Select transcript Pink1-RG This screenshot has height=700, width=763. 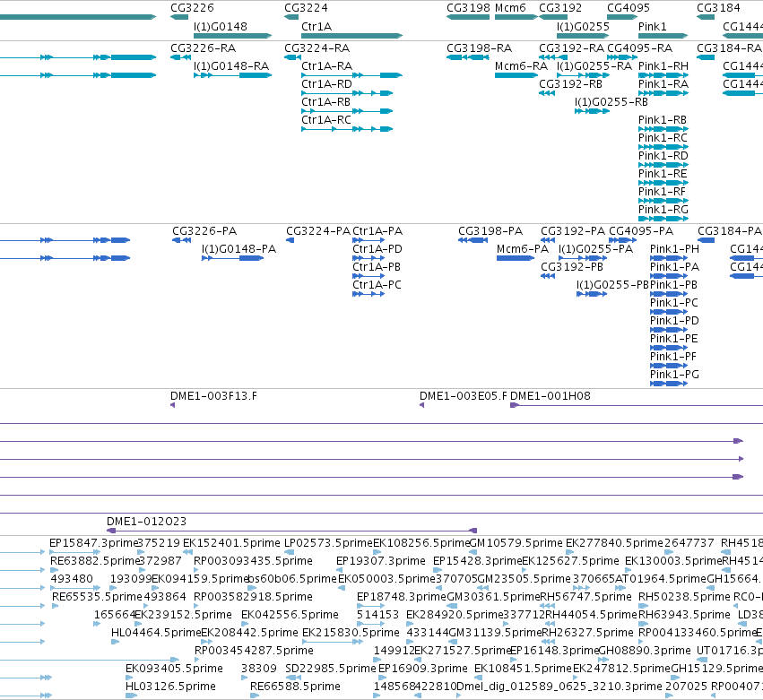663,209
